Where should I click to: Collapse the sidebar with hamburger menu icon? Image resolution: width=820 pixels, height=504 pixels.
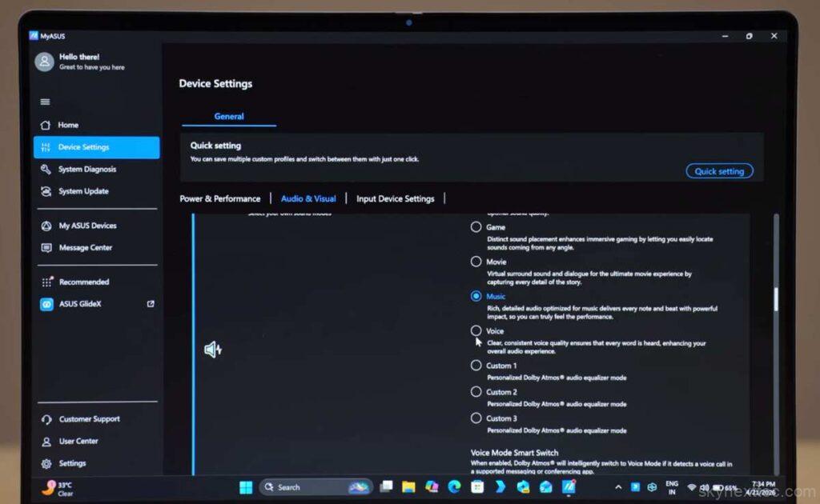(x=45, y=102)
